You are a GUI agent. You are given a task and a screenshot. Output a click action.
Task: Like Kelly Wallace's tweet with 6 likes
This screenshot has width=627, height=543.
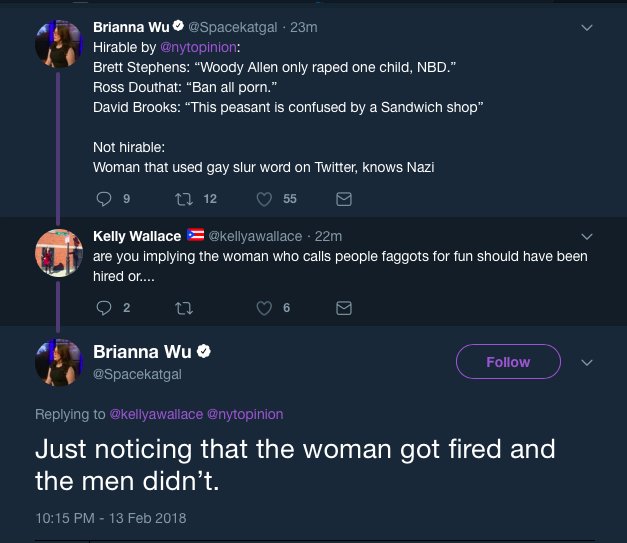pos(264,308)
